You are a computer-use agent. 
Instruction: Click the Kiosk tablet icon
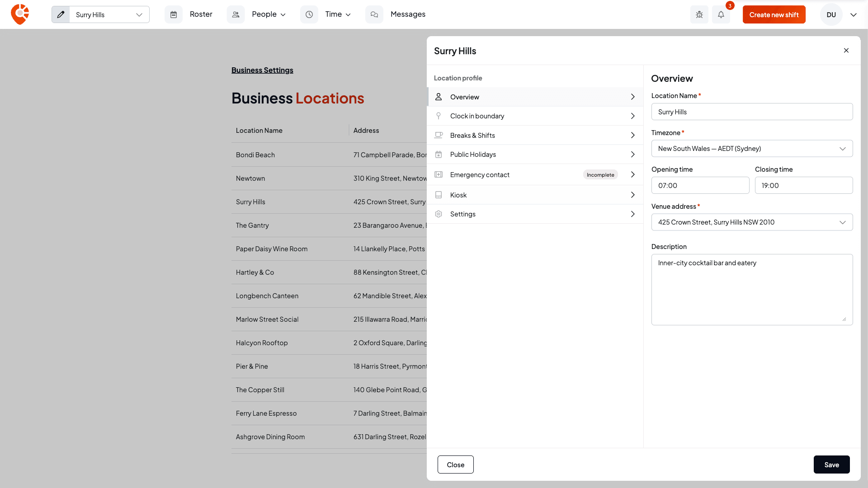pos(439,195)
